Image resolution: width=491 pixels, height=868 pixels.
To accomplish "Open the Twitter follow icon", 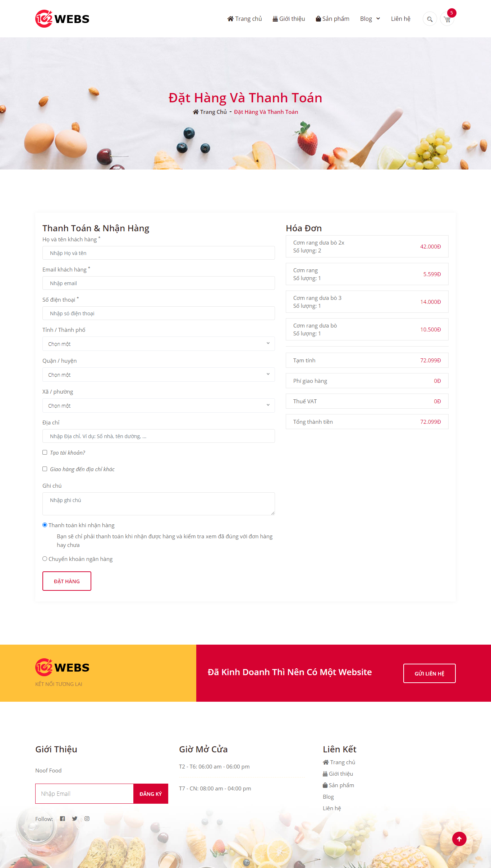I will 75,818.
